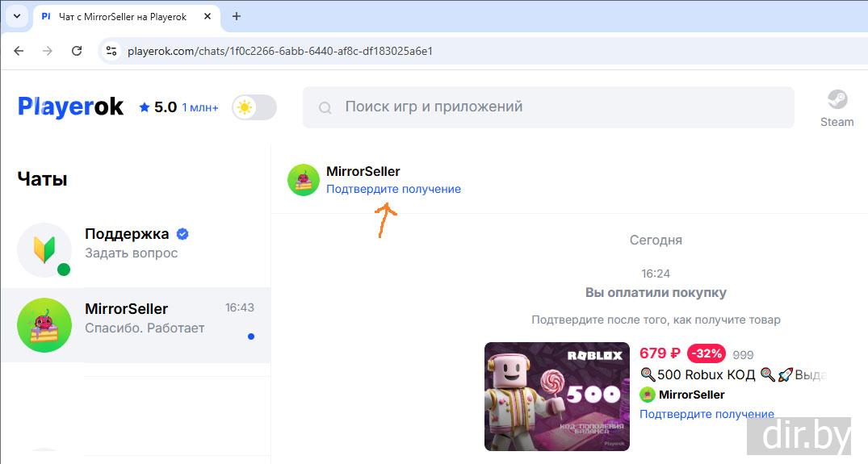The height and width of the screenshot is (464, 868).
Task: Click MirrorSeller's avatar in the chat list
Action: (44, 325)
